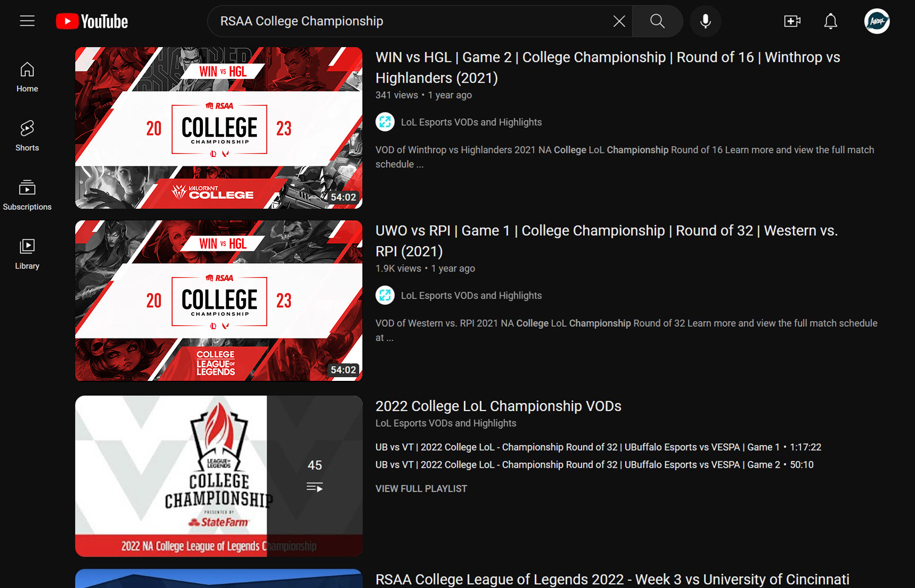Select Shorts in the sidebar
Image resolution: width=915 pixels, height=588 pixels.
(27, 136)
